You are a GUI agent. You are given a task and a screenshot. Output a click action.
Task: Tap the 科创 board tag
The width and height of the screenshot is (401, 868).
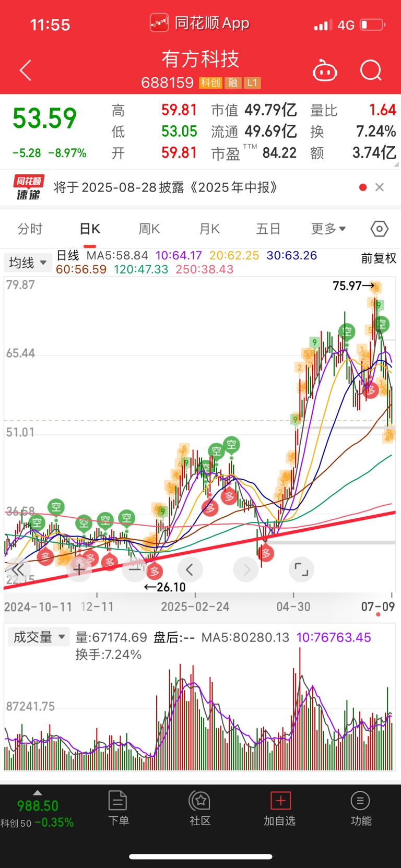(x=210, y=83)
